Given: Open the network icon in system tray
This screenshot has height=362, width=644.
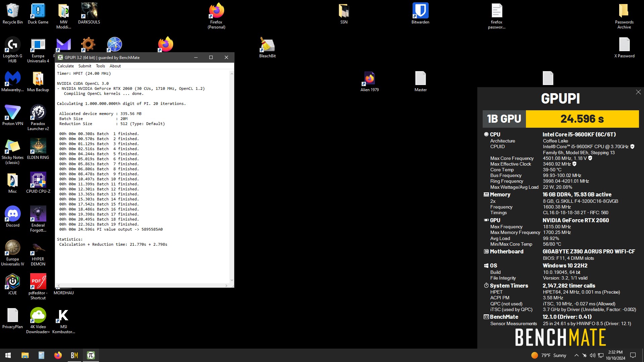Looking at the screenshot, I should (601, 355).
